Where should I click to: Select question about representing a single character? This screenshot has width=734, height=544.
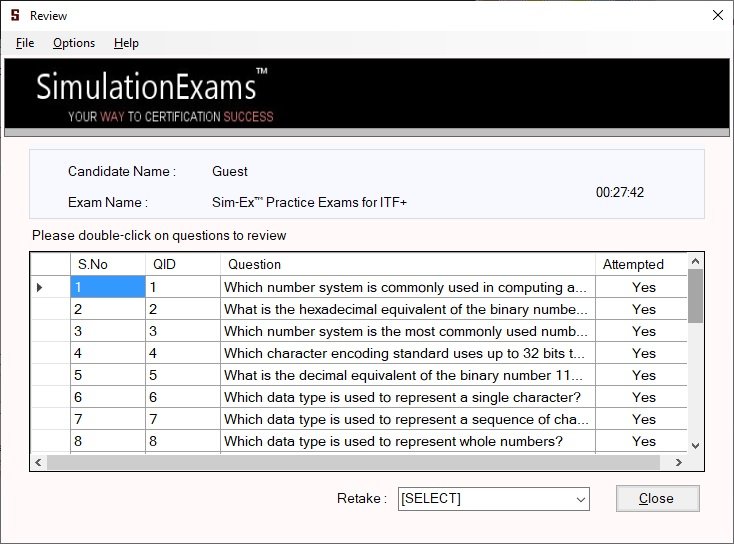tap(408, 397)
